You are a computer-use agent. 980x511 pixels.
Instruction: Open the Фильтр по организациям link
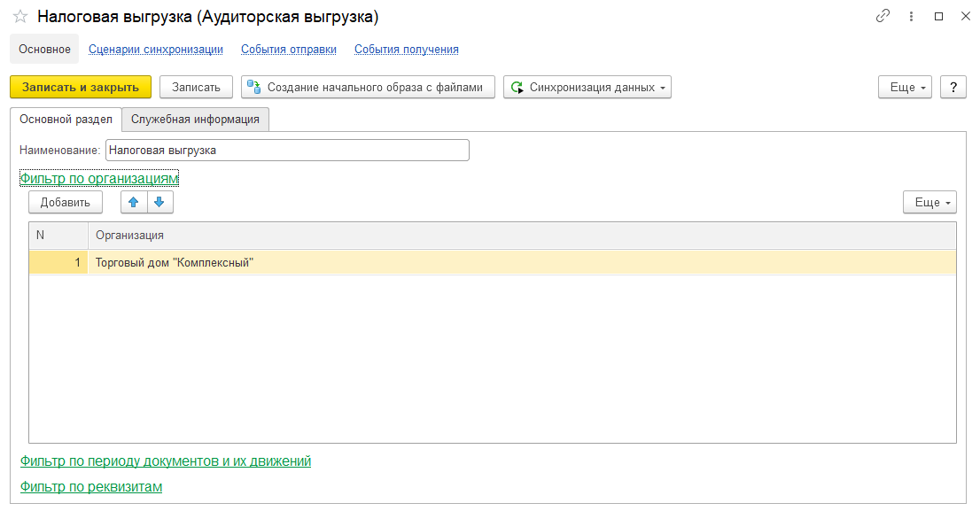click(x=99, y=178)
